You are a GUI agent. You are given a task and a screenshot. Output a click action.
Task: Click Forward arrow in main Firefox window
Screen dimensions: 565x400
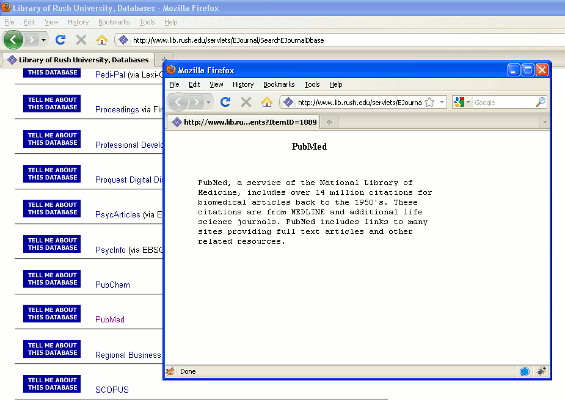pos(32,40)
